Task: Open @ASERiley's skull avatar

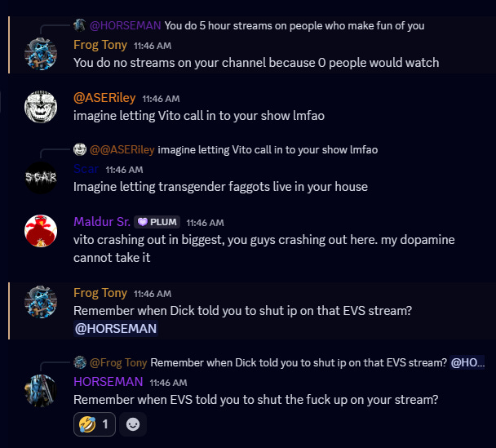Action: pyautogui.click(x=41, y=107)
